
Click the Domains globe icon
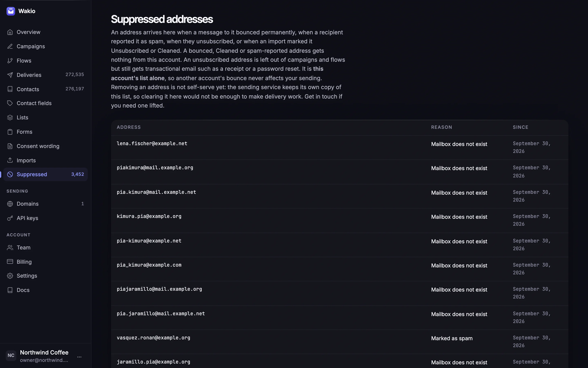click(10, 204)
